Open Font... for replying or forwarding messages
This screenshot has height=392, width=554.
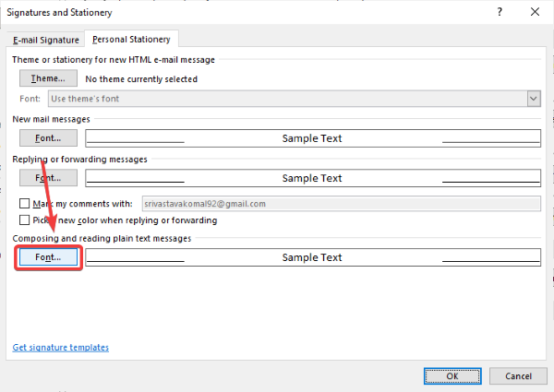coord(48,178)
